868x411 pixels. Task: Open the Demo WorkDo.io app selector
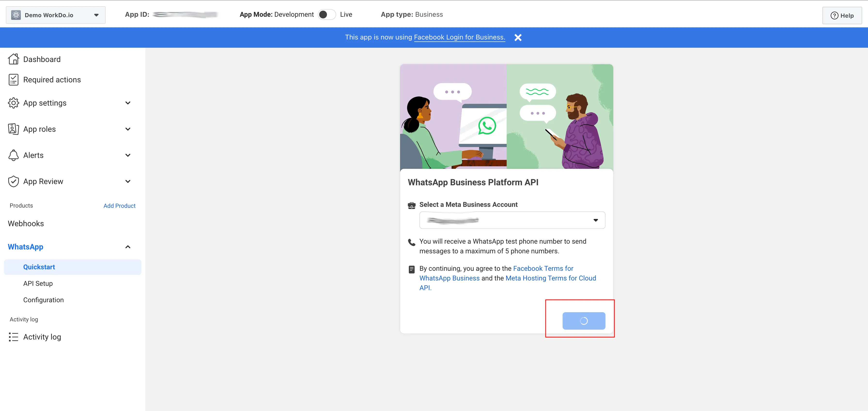[x=56, y=15]
